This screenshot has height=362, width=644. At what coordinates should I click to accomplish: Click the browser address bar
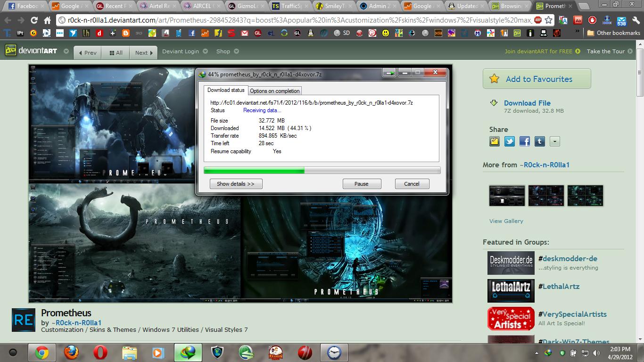click(x=299, y=20)
